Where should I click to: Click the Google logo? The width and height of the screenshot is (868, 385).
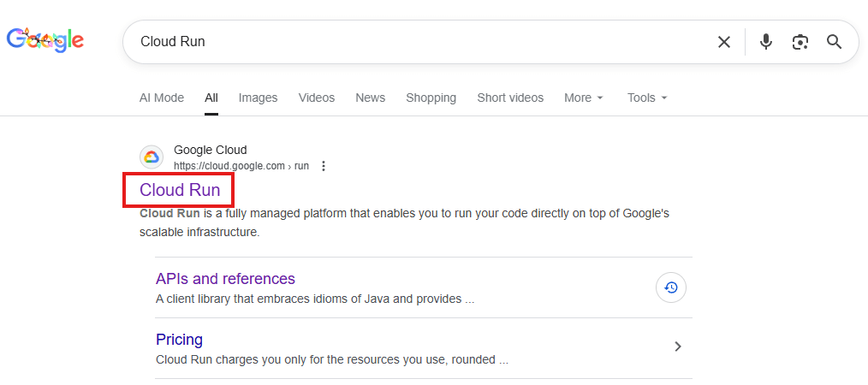45,40
